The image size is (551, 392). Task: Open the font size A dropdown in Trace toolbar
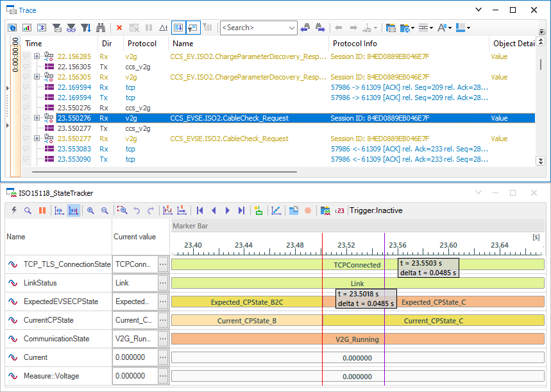click(445, 28)
